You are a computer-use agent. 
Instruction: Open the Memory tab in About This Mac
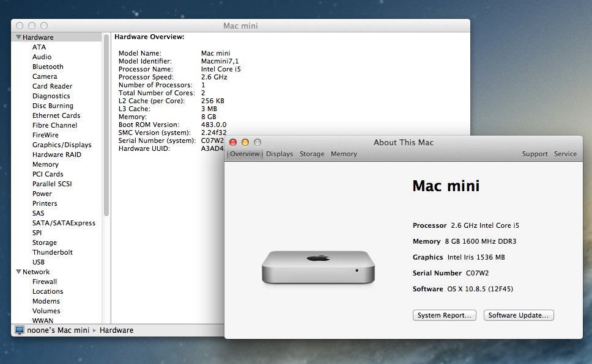344,154
